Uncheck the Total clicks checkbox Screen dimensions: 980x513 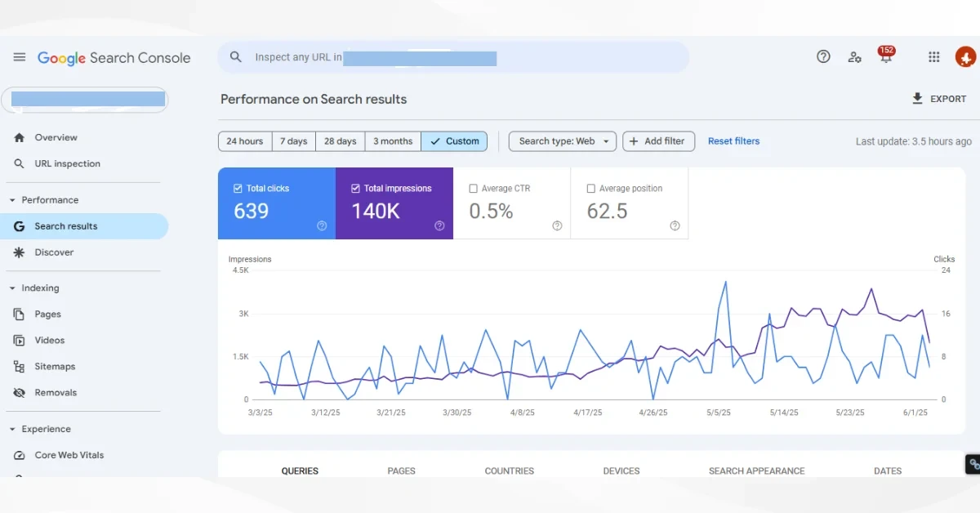pos(238,188)
